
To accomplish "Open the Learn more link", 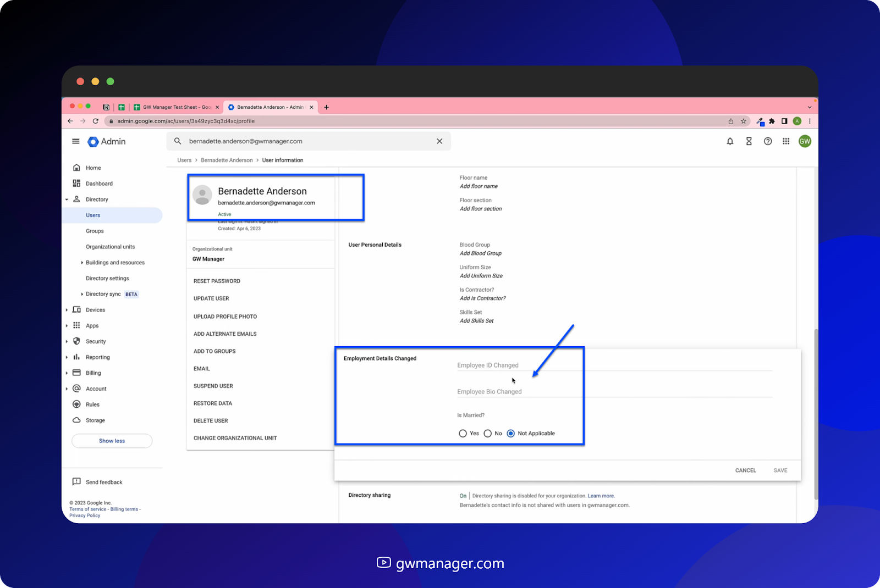I will click(x=601, y=496).
